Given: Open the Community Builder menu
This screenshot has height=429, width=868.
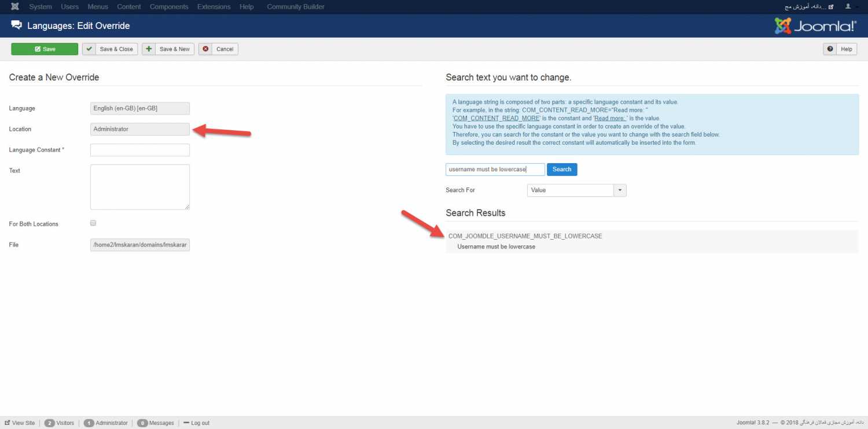Looking at the screenshot, I should coord(296,7).
